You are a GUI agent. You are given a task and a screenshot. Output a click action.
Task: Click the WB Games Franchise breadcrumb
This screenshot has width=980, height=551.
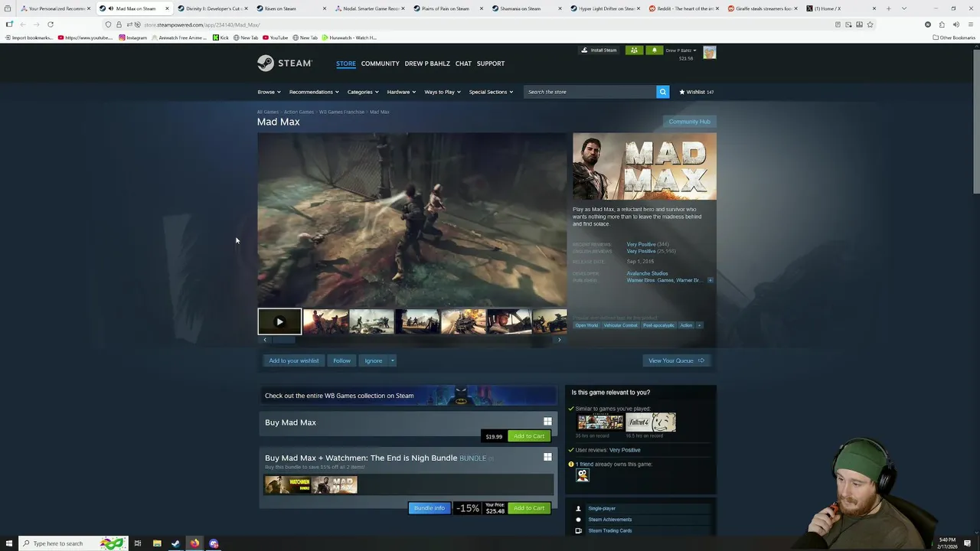(x=341, y=112)
